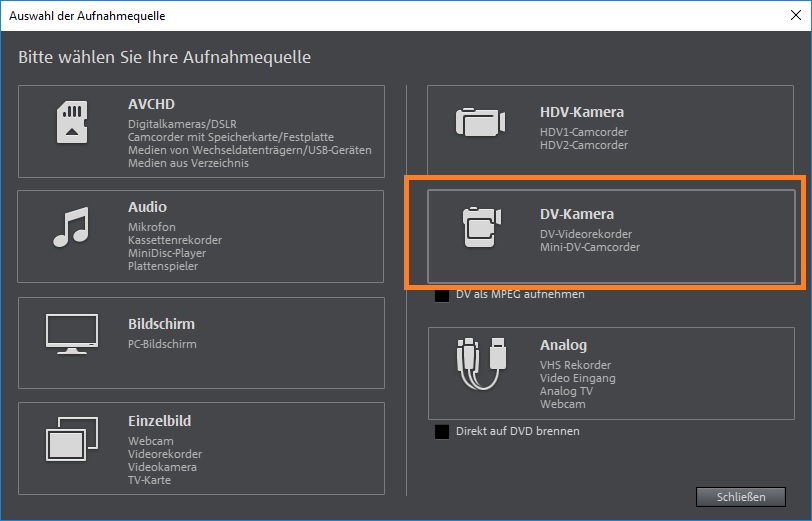Click 'Medien aus Verzeichnis' text
Screen dimensions: 812x521
[x=188, y=163]
